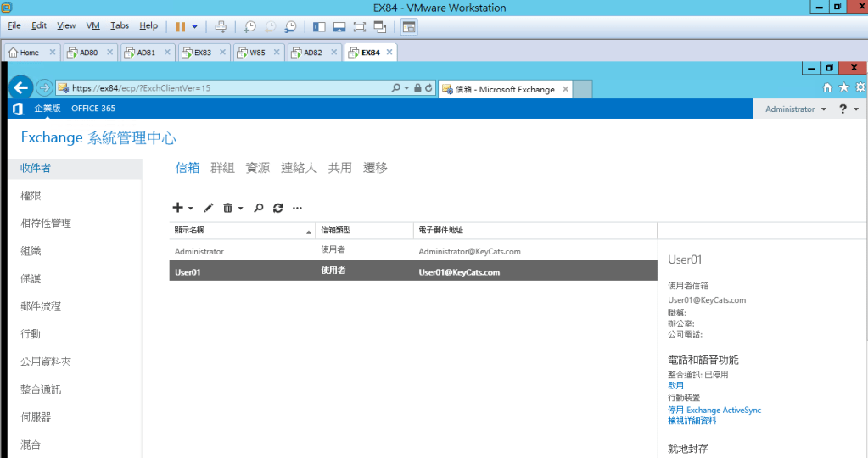The width and height of the screenshot is (868, 458).
Task: Open the more options ellipsis icon
Action: [x=297, y=208]
